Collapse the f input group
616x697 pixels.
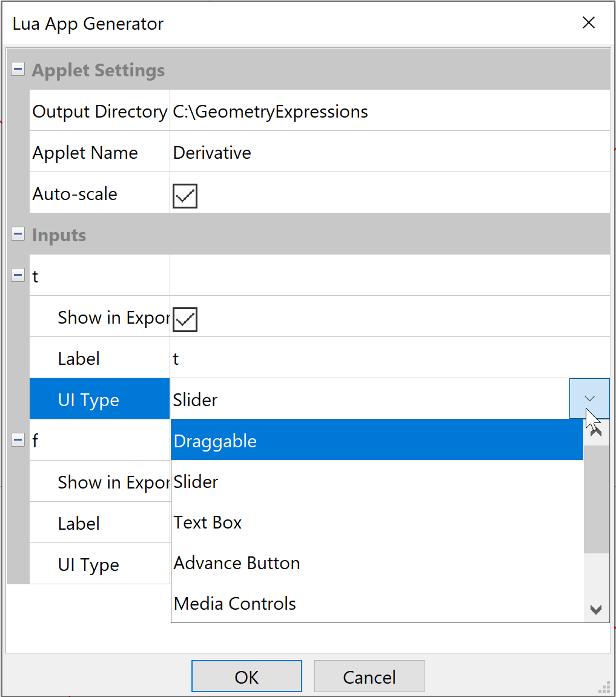(x=18, y=441)
